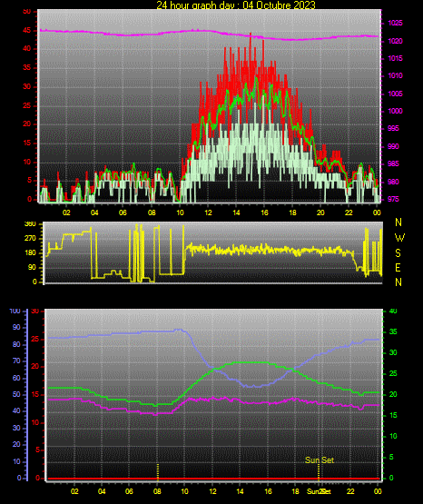Click the yellow 90 wind direction label
Screen dimensions: 423x504
click(x=33, y=268)
